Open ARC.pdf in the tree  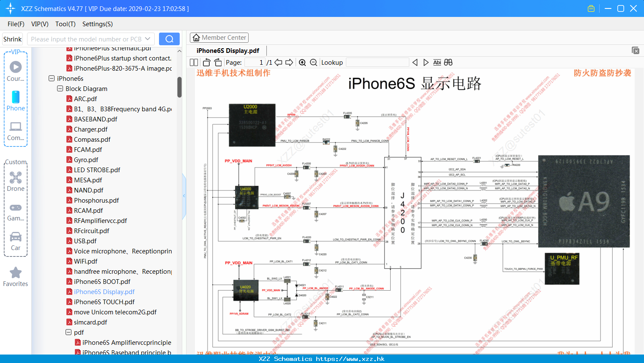tap(85, 99)
